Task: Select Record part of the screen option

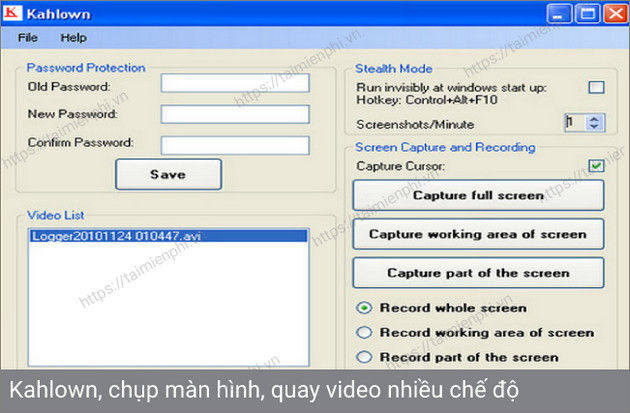Action: click(x=365, y=357)
